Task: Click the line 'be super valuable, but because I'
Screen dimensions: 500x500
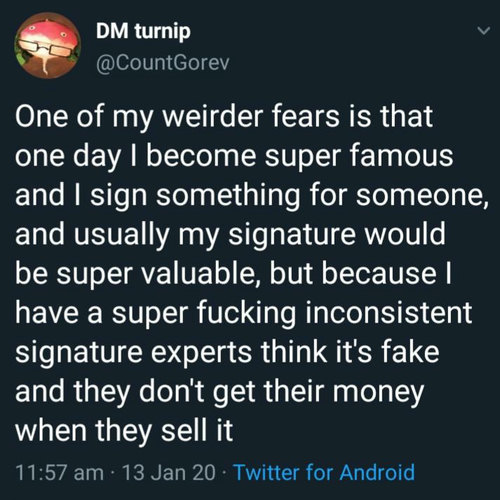Action: pyautogui.click(x=233, y=273)
